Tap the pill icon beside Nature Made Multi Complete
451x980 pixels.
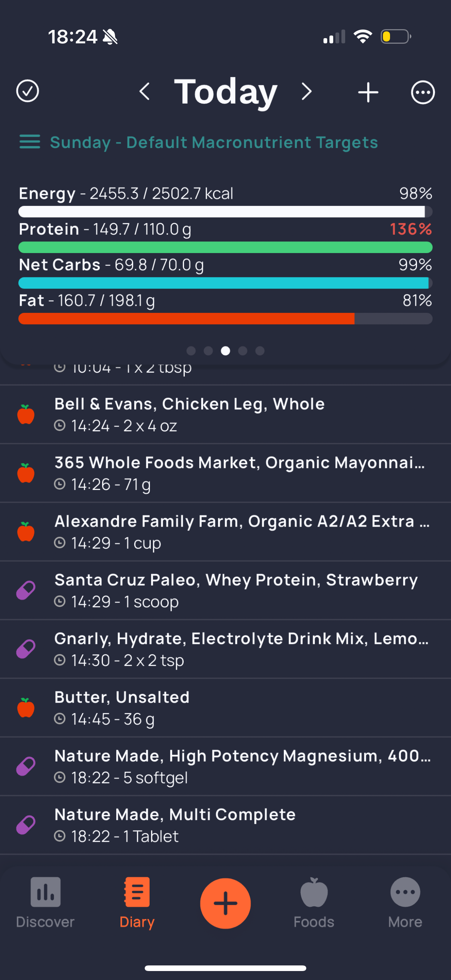pos(26,825)
